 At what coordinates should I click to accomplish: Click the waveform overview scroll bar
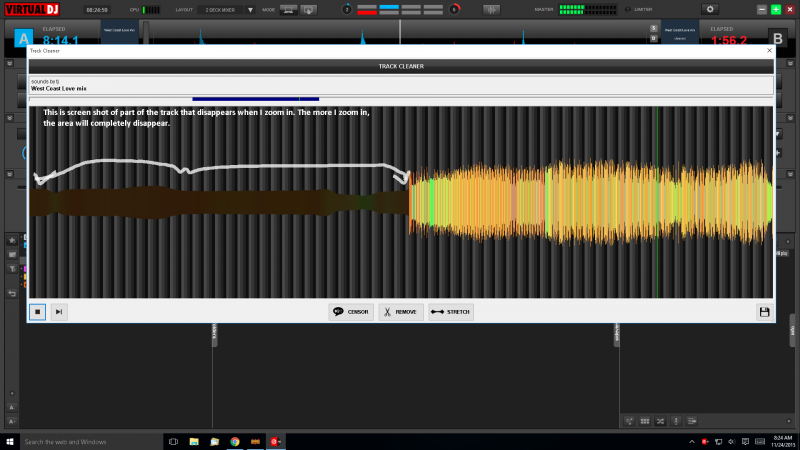[255, 99]
